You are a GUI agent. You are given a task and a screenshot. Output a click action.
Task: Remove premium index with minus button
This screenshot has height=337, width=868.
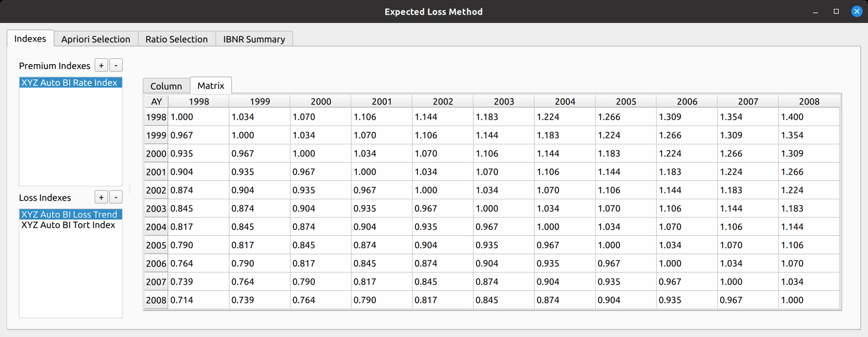click(116, 65)
